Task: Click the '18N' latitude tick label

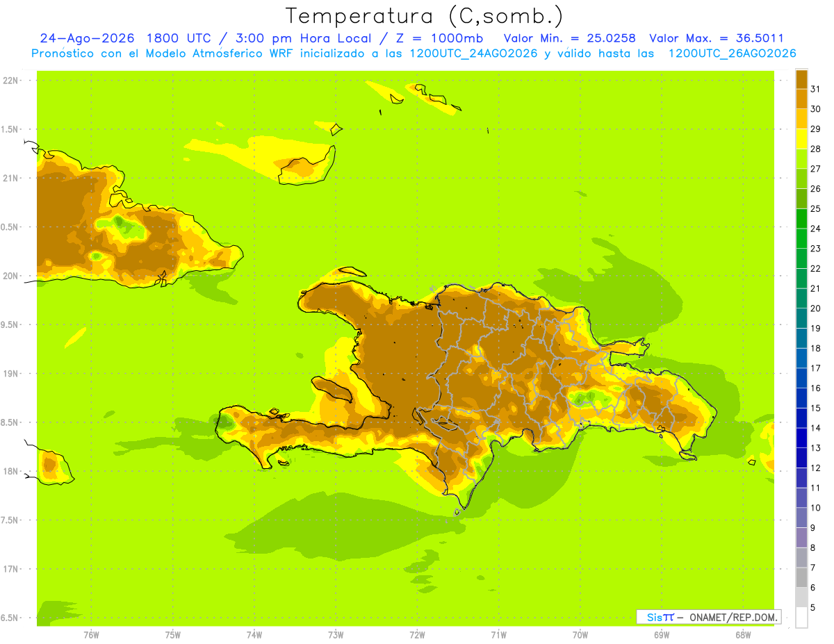Action: click(x=11, y=471)
